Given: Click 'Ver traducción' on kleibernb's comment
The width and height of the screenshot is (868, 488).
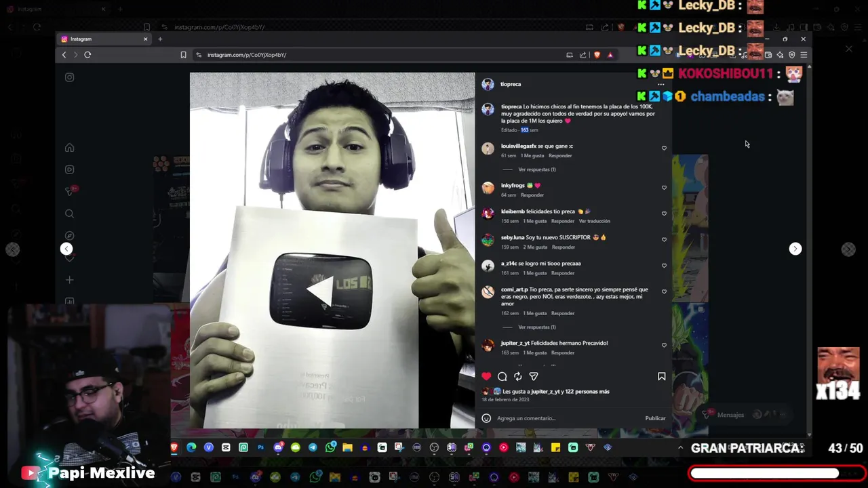Looking at the screenshot, I should 595,221.
